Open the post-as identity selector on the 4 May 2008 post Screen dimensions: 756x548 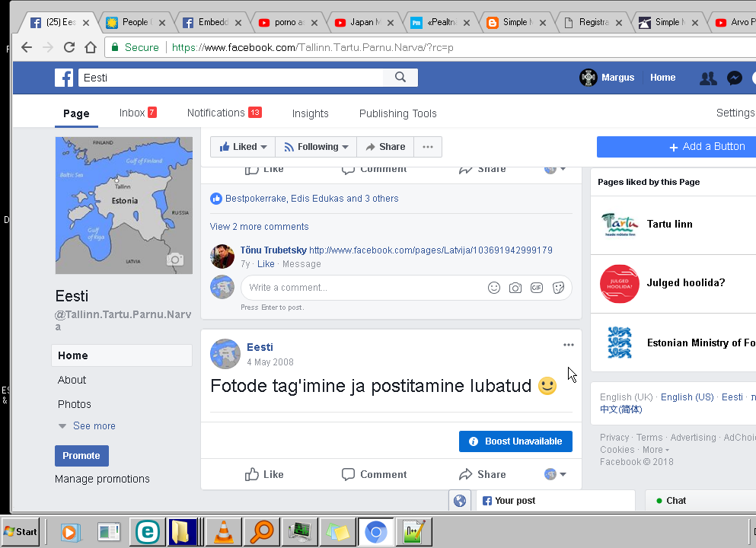(555, 474)
